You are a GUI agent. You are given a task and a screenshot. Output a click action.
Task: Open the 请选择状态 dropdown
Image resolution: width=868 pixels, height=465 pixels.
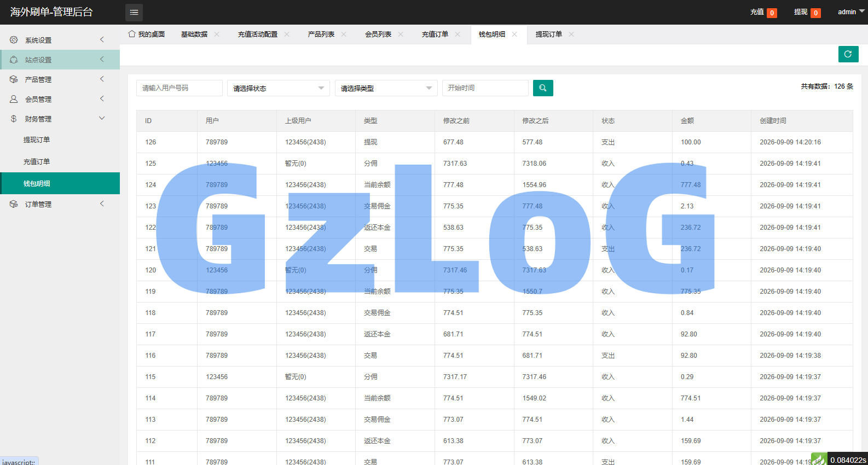(x=279, y=88)
